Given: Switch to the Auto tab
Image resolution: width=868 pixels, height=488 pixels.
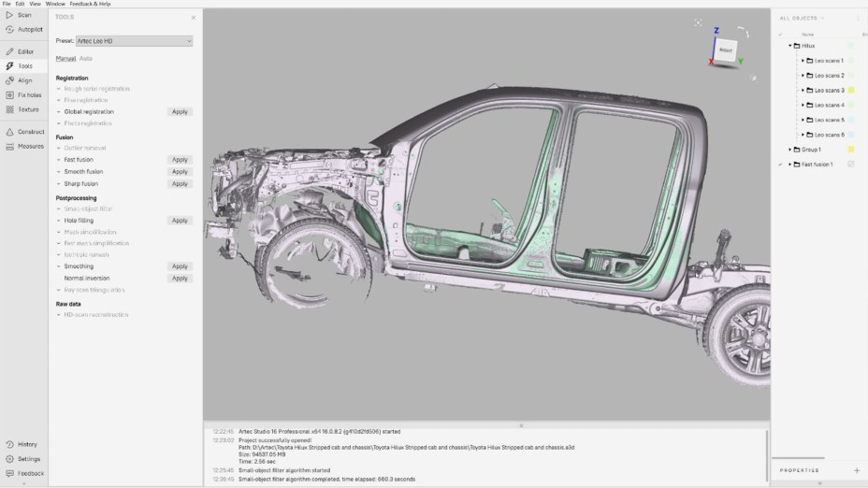Looking at the screenshot, I should [85, 58].
